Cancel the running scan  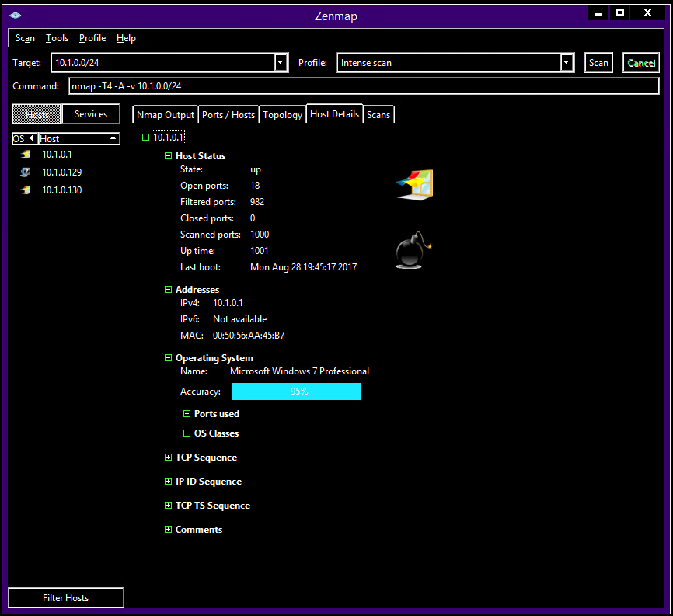(641, 63)
